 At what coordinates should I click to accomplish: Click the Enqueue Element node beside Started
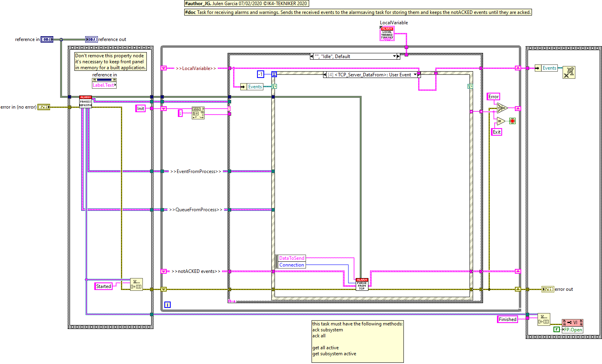click(136, 284)
